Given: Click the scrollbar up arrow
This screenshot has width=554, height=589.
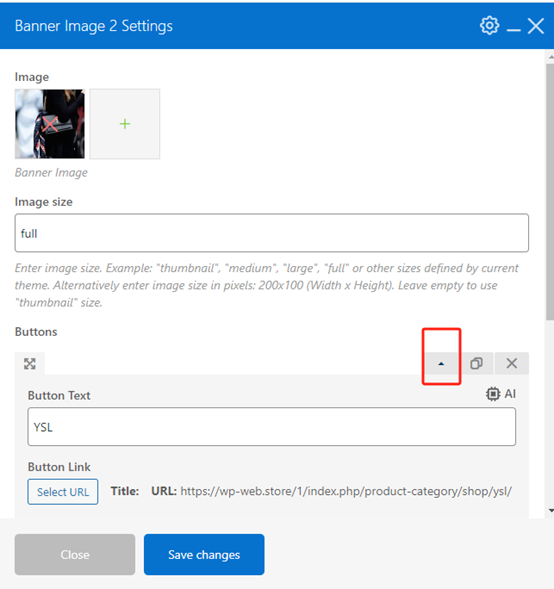Looking at the screenshot, I should tap(551, 57).
